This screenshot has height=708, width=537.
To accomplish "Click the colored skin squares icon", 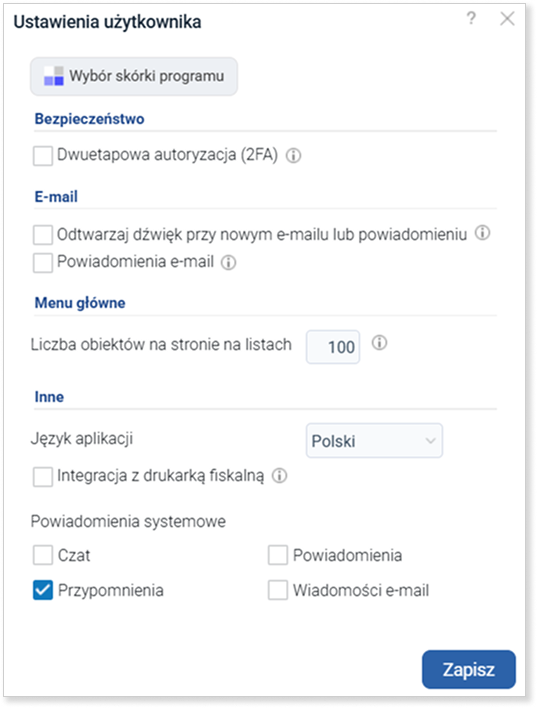I will tap(54, 76).
